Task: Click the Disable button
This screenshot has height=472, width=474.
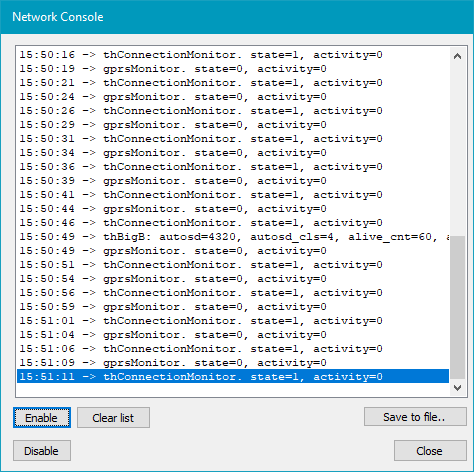Action: point(42,451)
